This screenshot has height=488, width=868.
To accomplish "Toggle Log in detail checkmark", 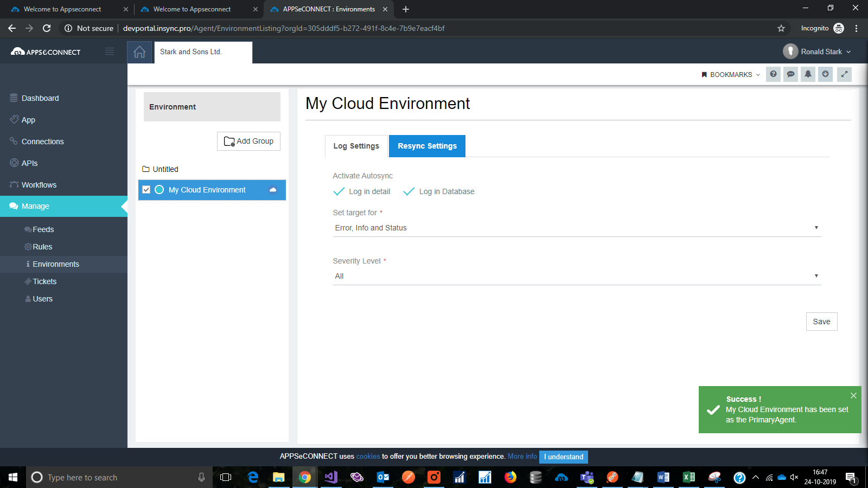I will click(x=339, y=191).
